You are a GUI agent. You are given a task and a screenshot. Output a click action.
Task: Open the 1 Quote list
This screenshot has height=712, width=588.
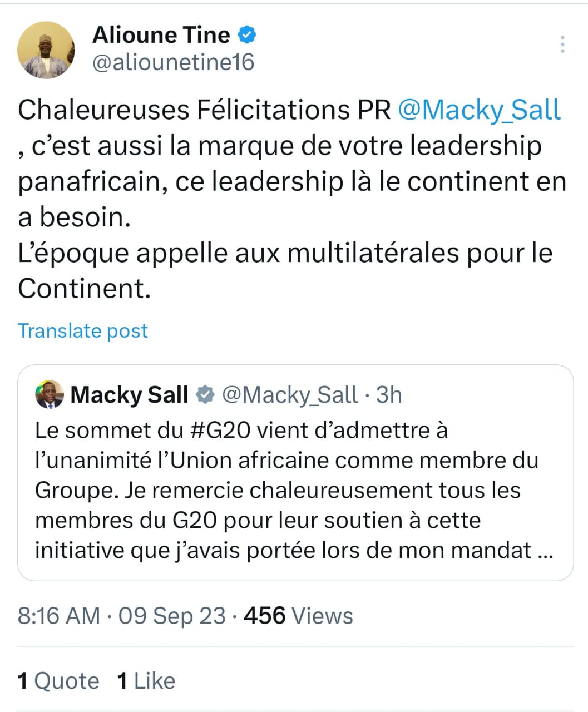click(x=58, y=681)
